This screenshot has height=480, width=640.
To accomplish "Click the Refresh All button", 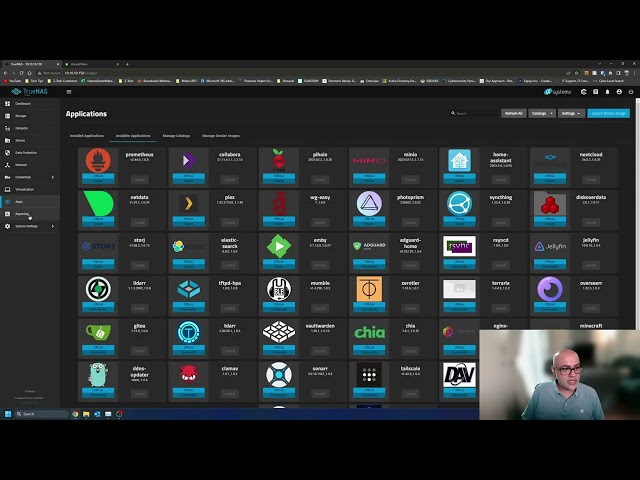I will (x=513, y=113).
